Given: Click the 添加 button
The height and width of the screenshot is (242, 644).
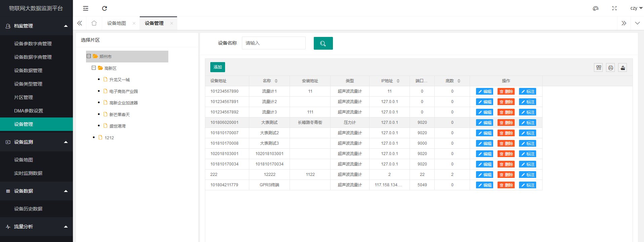Looking at the screenshot, I should tap(217, 67).
